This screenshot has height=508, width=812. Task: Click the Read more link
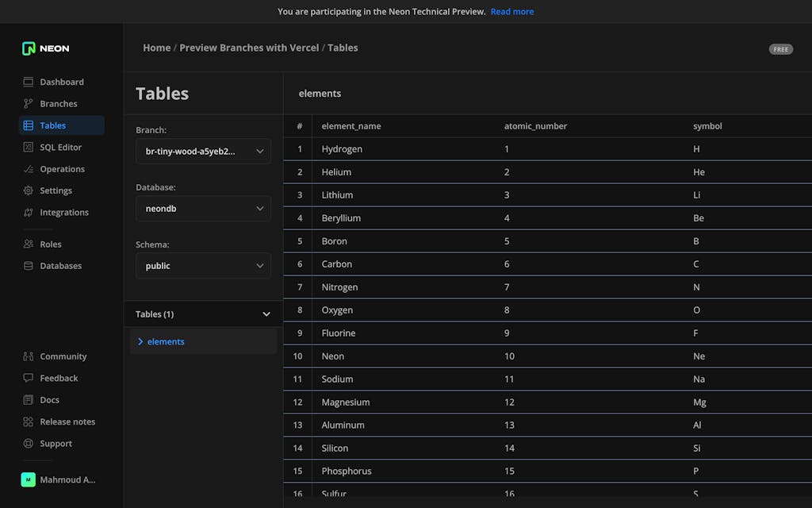(511, 12)
